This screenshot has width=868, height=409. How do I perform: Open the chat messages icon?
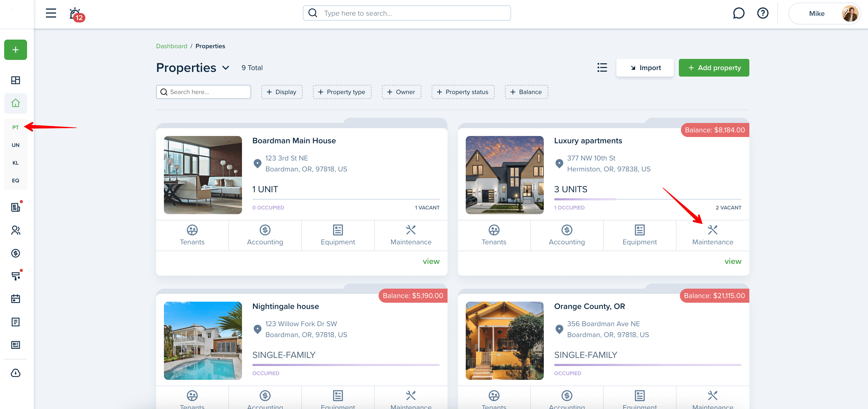pos(738,14)
